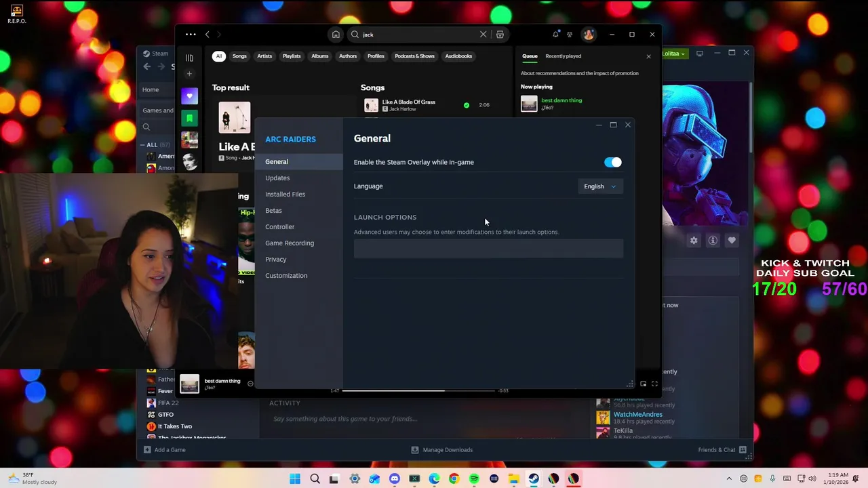This screenshot has height=488, width=868.
Task: Click the Spotify miniplayer icon
Action: point(643,384)
